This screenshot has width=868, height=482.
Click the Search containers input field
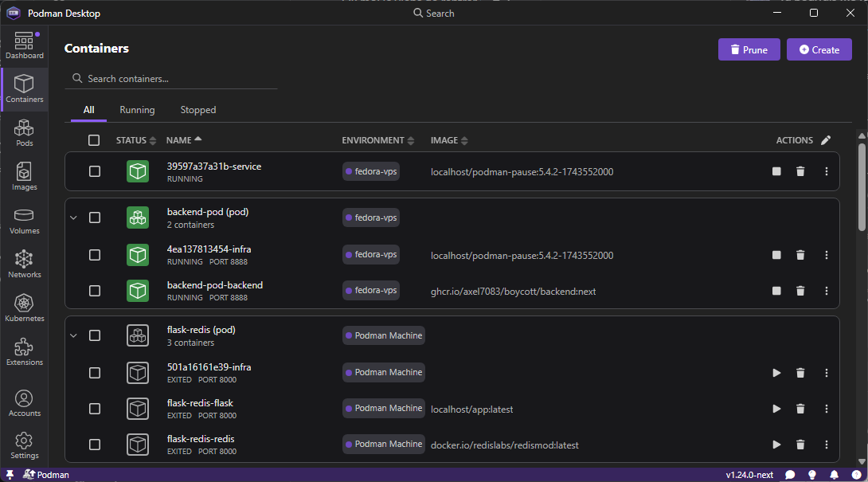point(175,79)
